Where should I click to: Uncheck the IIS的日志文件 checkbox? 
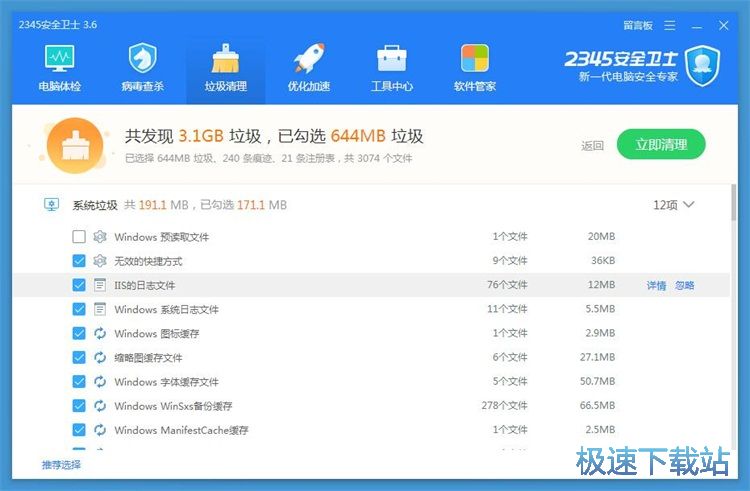[79, 285]
